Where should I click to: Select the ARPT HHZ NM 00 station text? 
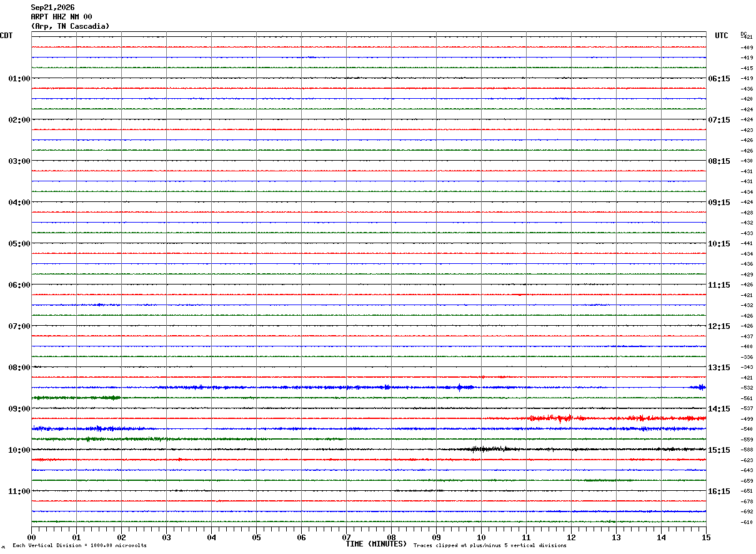[61, 17]
